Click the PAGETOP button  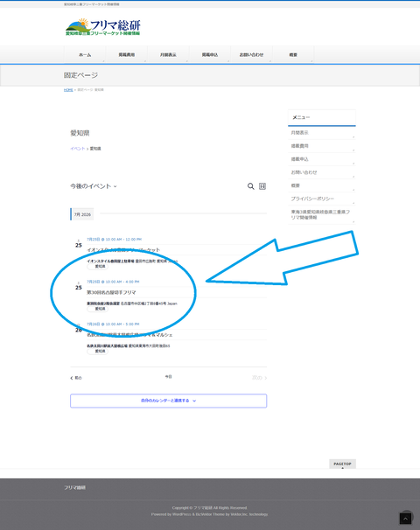coord(342,464)
